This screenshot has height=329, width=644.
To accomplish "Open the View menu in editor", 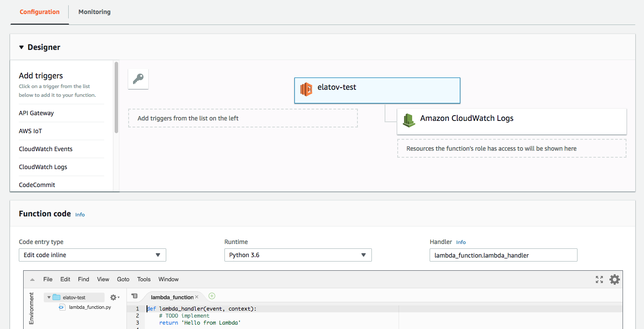I will (103, 279).
